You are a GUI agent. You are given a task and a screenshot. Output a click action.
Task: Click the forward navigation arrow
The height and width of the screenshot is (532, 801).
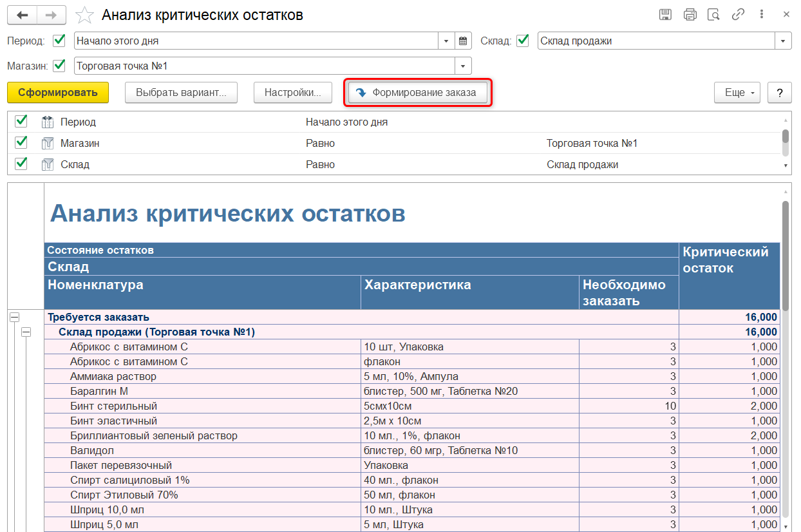52,15
